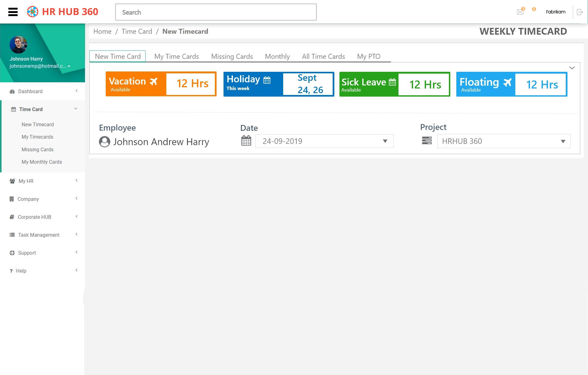Click the Vacation airplane icon
Screen dimensions: 588x375
[x=154, y=81]
